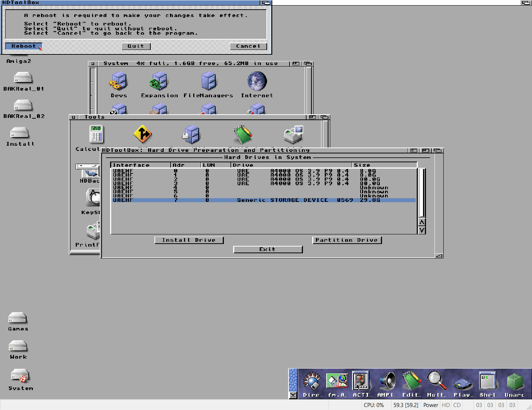The height and width of the screenshot is (410, 532).
Task: Click the Reboot button in the dialog
Action: pyautogui.click(x=24, y=46)
